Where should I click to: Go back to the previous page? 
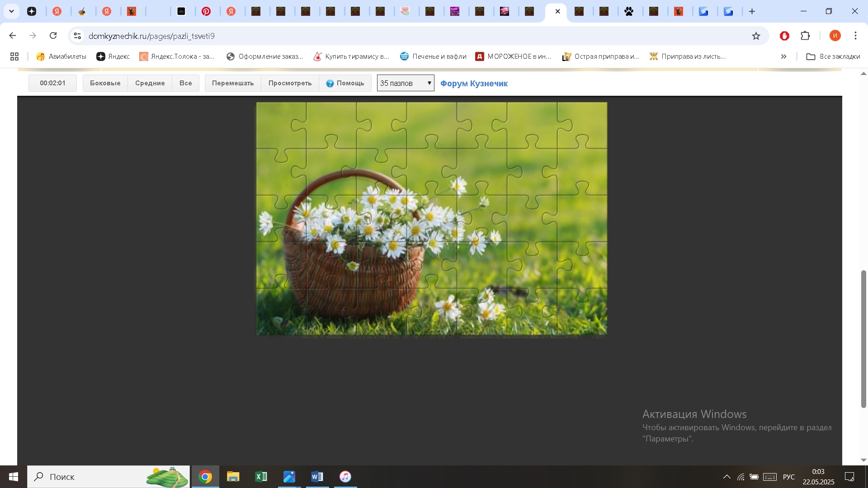pyautogui.click(x=13, y=36)
